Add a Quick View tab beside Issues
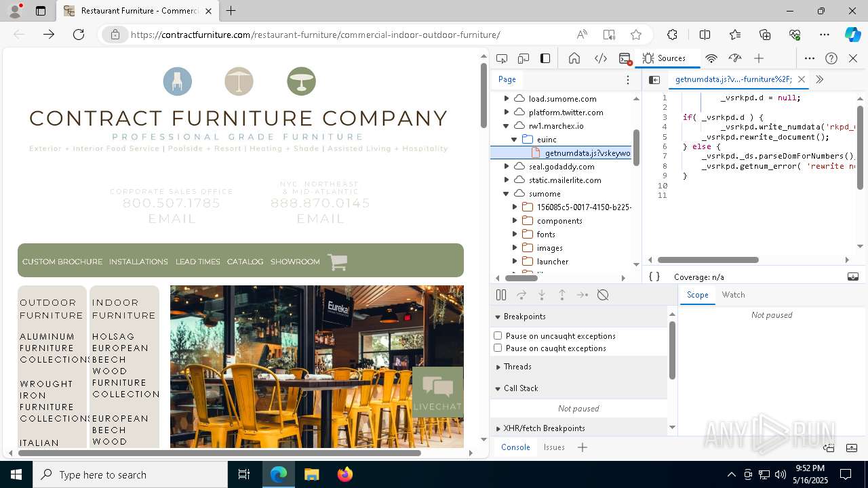Screen dimensions: 868x488 [582, 447]
